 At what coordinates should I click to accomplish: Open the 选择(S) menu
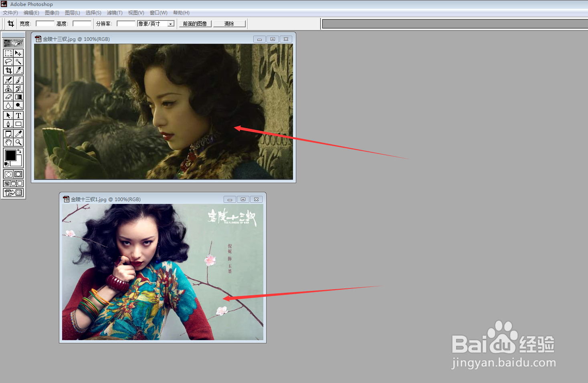(93, 13)
